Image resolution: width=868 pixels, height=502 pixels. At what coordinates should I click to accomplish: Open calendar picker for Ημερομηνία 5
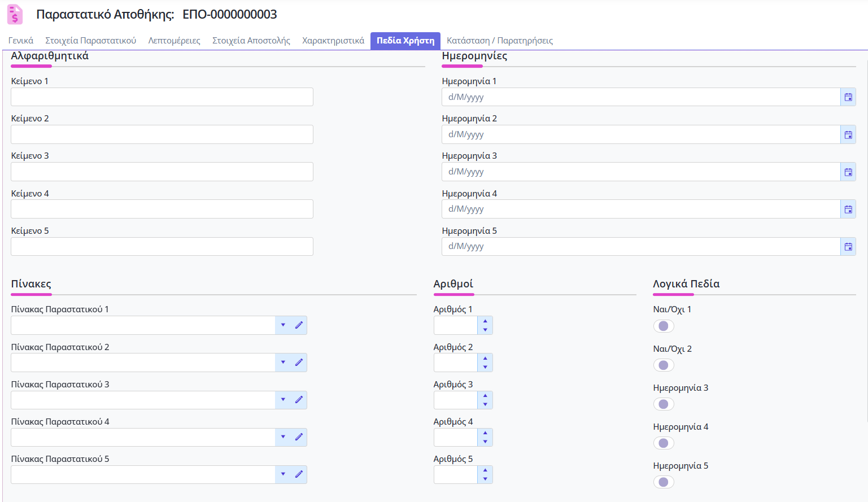(x=848, y=246)
